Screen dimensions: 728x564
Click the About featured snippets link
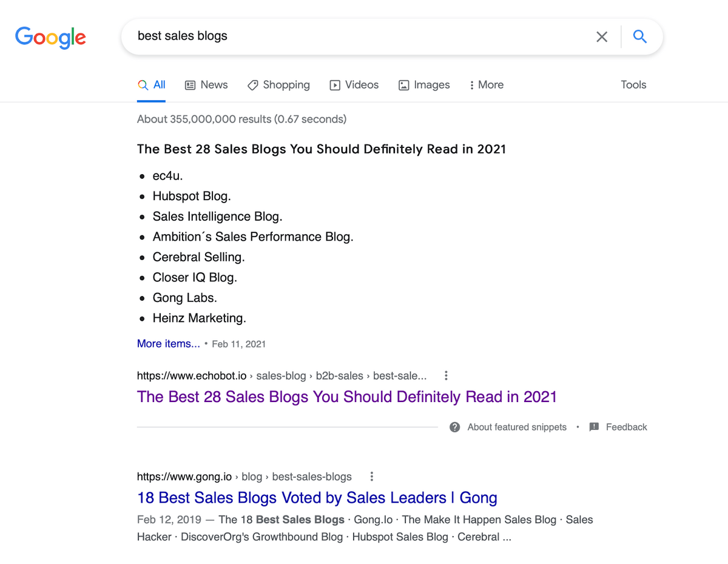517,427
